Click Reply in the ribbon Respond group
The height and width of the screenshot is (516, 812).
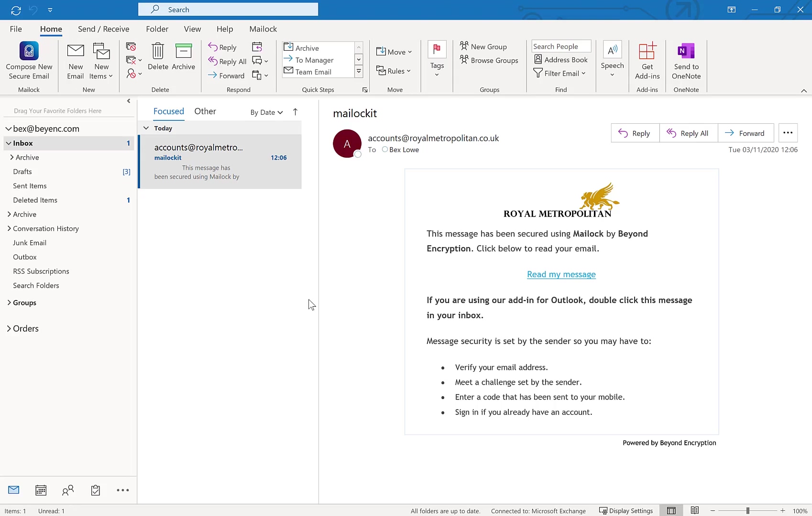222,47
